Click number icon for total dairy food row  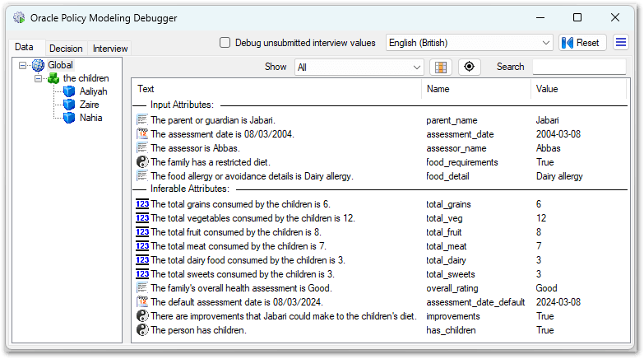click(142, 260)
